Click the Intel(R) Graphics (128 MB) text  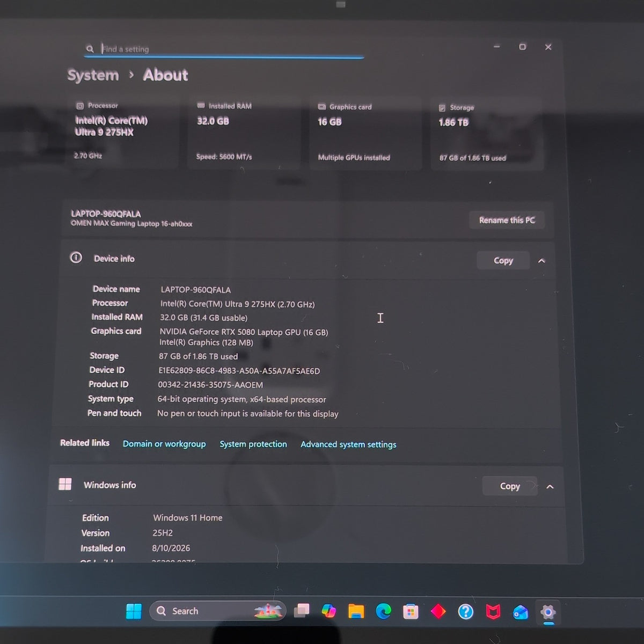pyautogui.click(x=206, y=342)
